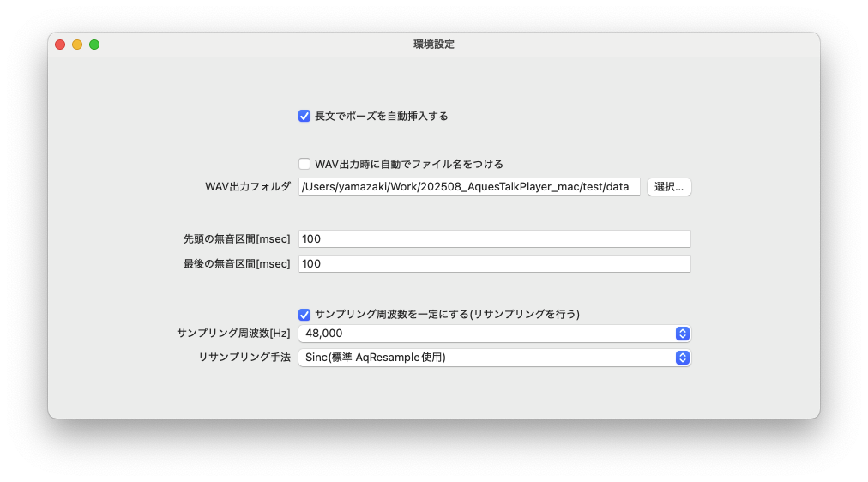
Task: Click the 選択... folder button
Action: (x=669, y=186)
